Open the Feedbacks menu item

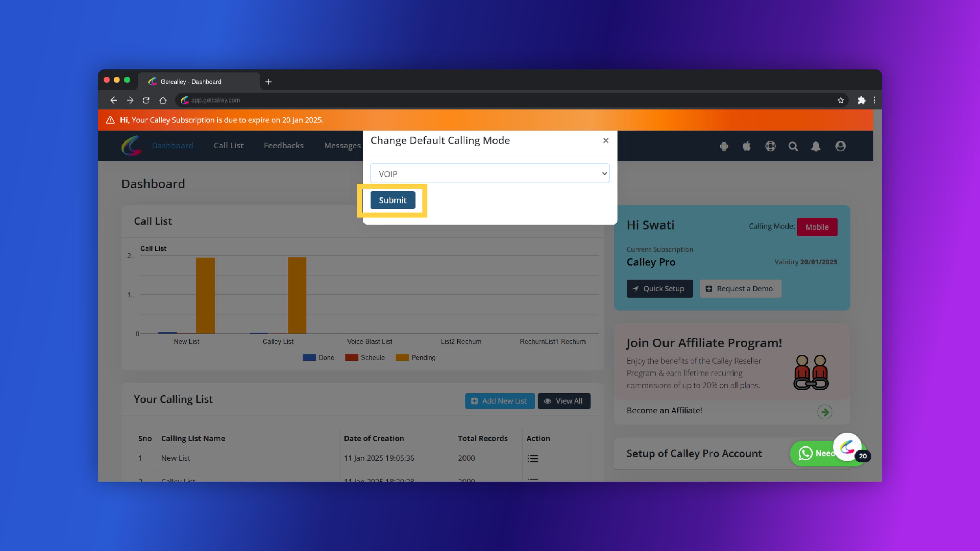click(283, 146)
